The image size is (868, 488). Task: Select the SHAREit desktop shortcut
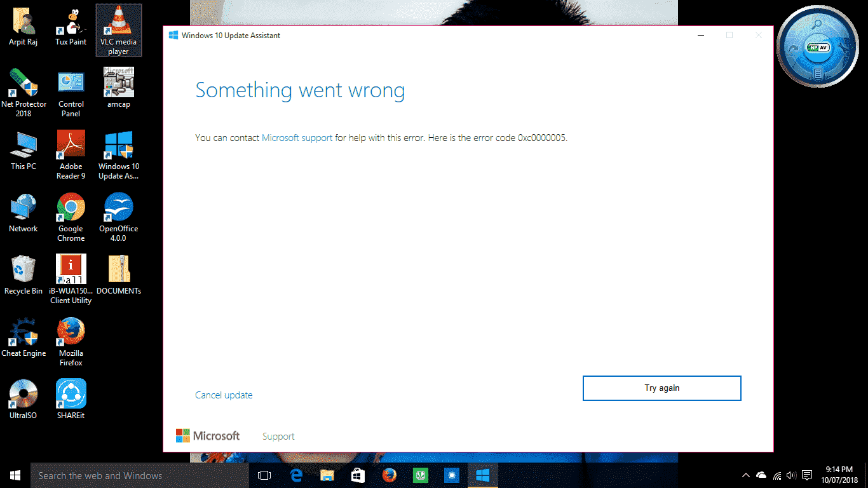point(71,400)
